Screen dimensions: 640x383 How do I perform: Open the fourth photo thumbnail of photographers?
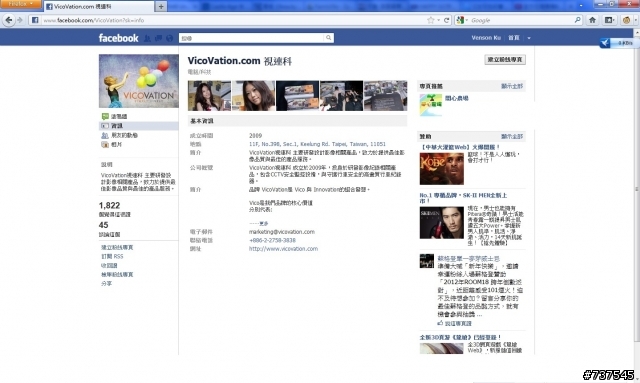click(342, 96)
